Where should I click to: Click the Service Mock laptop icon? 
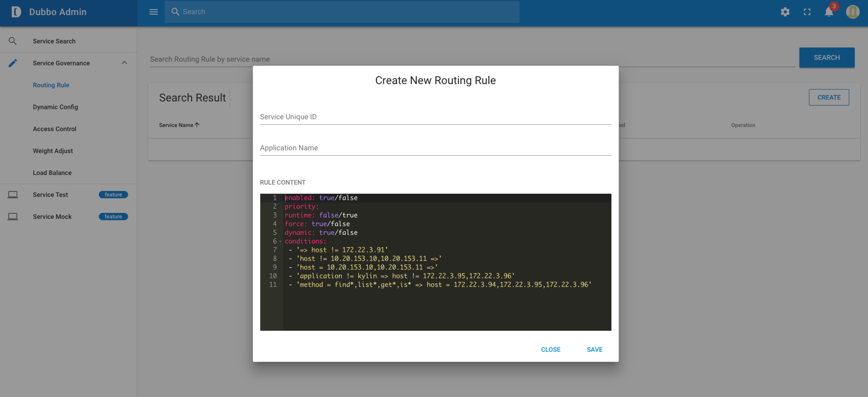coord(13,217)
